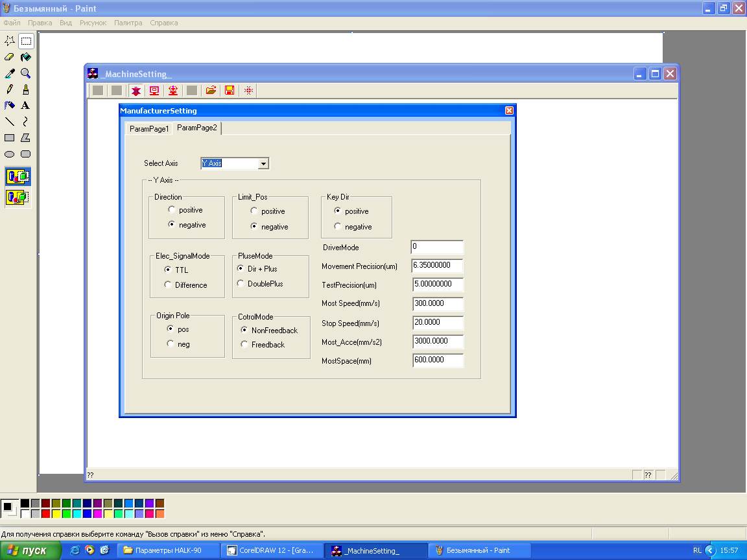Open the Палитра menu
This screenshot has width=747, height=560.
pyautogui.click(x=128, y=23)
